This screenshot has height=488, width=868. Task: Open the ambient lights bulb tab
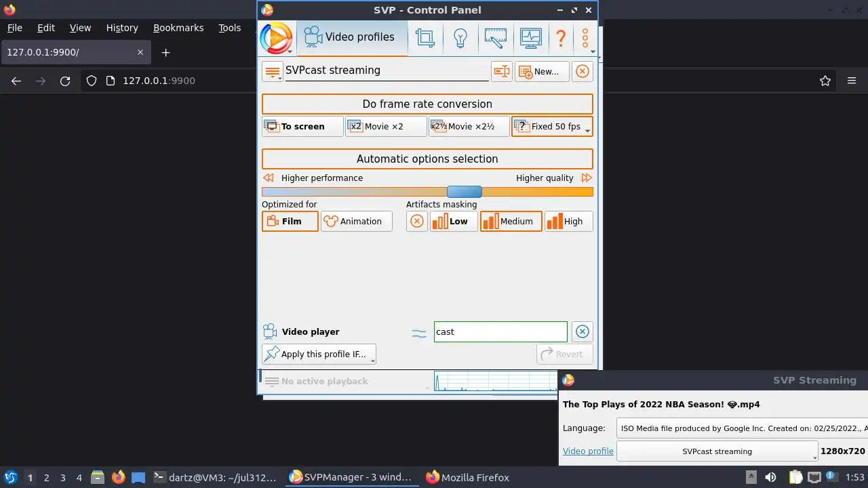coord(460,37)
